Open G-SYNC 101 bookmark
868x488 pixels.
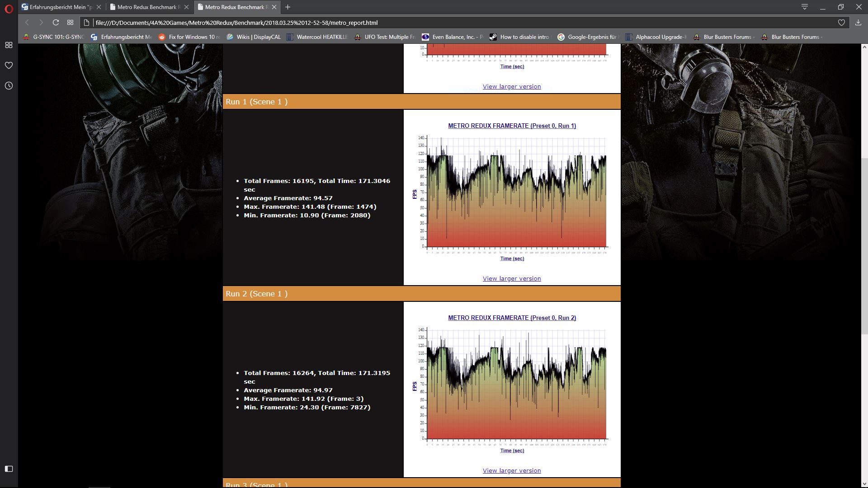[x=54, y=37]
